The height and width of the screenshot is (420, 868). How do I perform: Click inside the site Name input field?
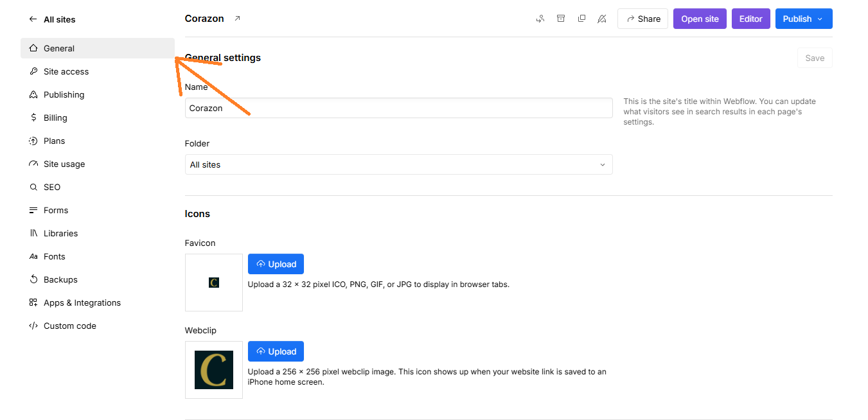(398, 107)
